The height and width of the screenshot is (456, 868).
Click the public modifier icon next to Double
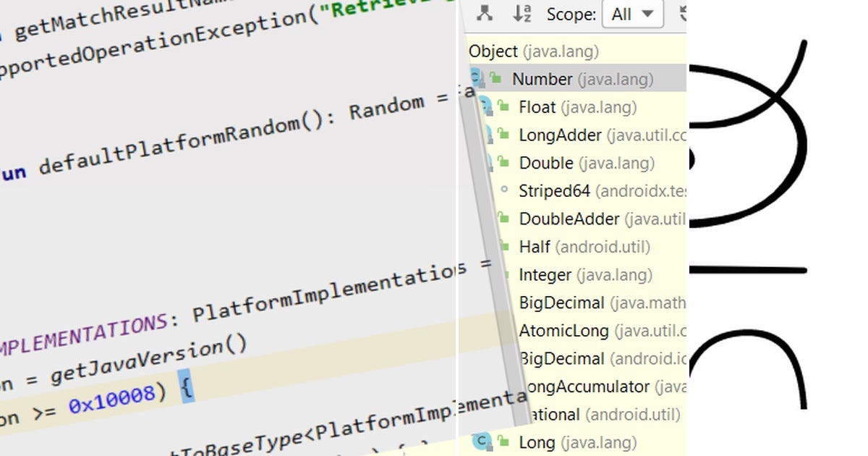(x=502, y=164)
